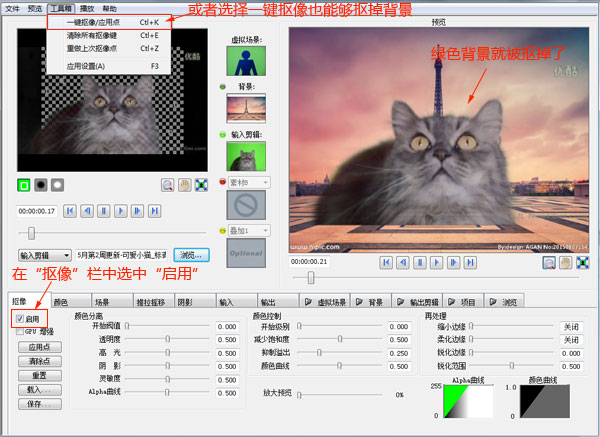This screenshot has width=600, height=437.
Task: Open the 虚拟场景 blue figure thumbnail
Action: tap(246, 61)
